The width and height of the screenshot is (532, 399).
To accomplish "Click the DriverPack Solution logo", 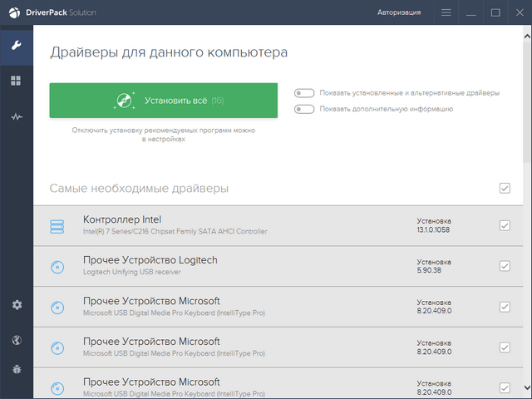I will (52, 12).
